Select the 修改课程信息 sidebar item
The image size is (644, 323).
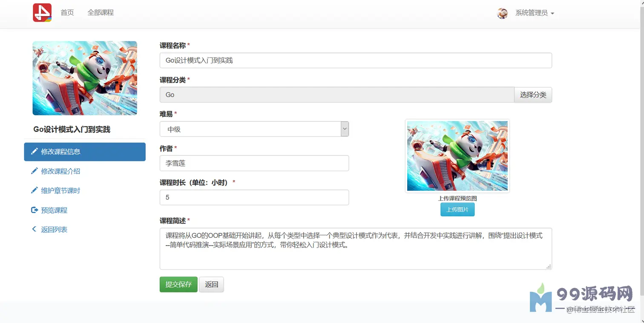(x=85, y=151)
